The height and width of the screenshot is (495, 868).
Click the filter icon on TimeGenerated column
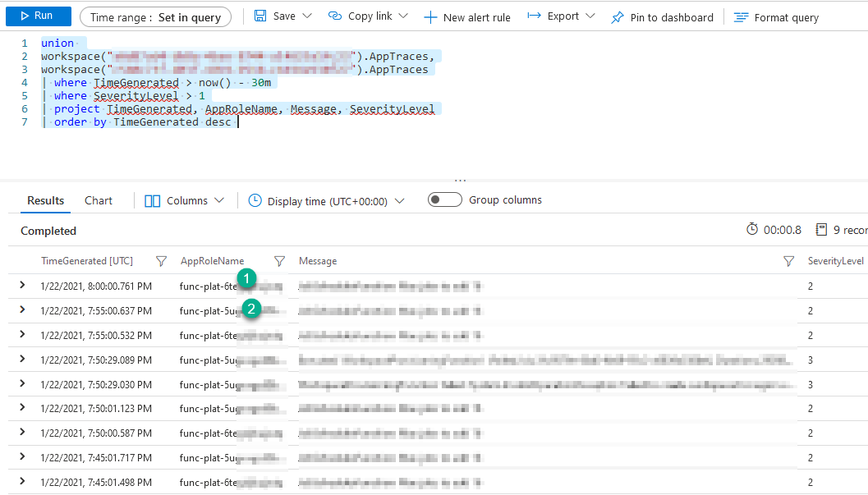[161, 260]
